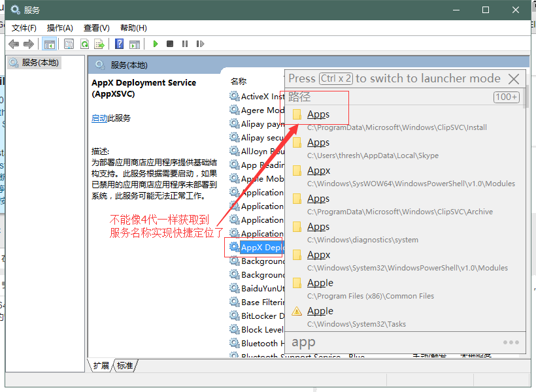Screen dimensions: 536x392
Task: Select the highlighted AppX Depl service row
Action: coord(257,248)
